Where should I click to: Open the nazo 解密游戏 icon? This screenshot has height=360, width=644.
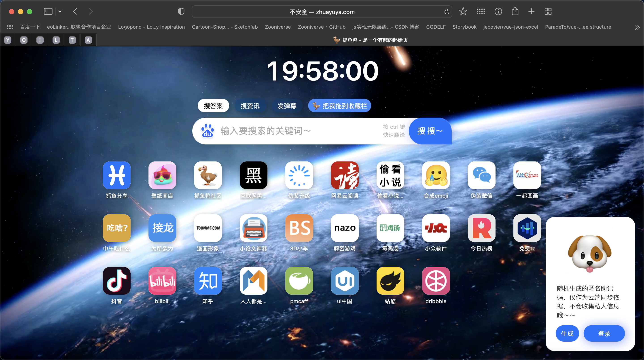point(345,228)
